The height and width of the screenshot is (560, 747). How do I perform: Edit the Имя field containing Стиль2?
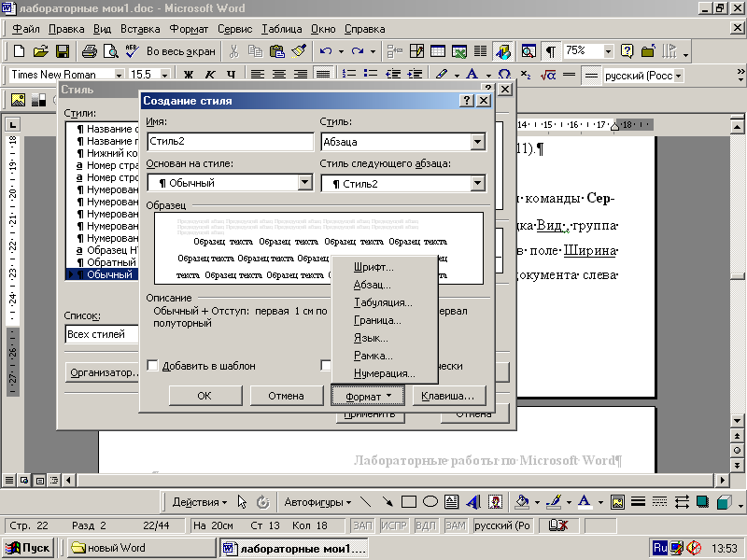tap(231, 142)
